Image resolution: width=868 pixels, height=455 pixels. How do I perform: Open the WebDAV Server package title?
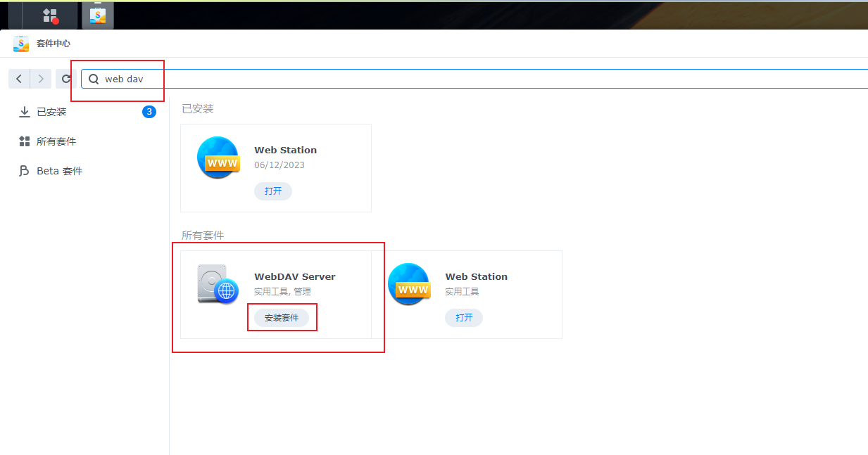click(295, 276)
